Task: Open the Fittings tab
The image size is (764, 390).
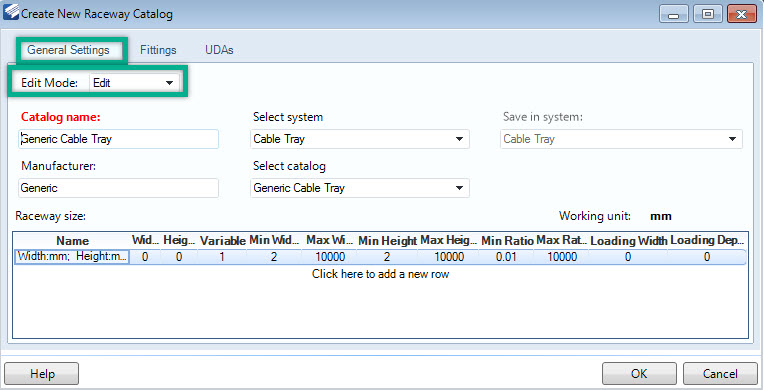Action: [158, 50]
